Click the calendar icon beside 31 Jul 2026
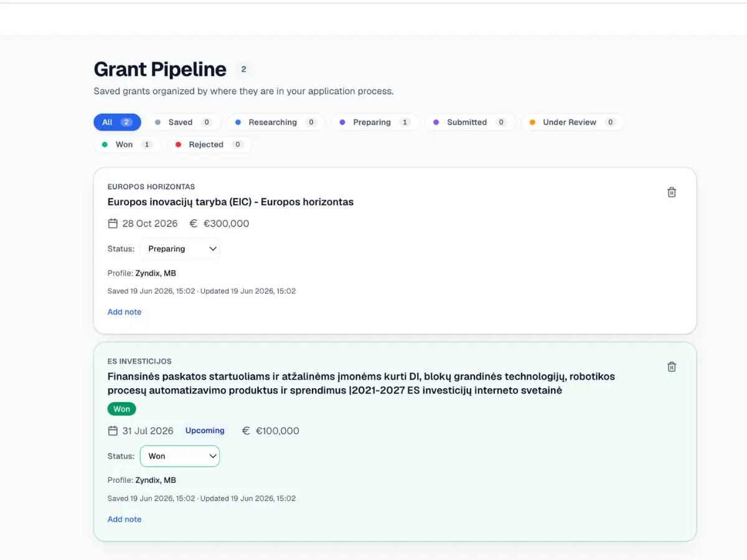 113,431
